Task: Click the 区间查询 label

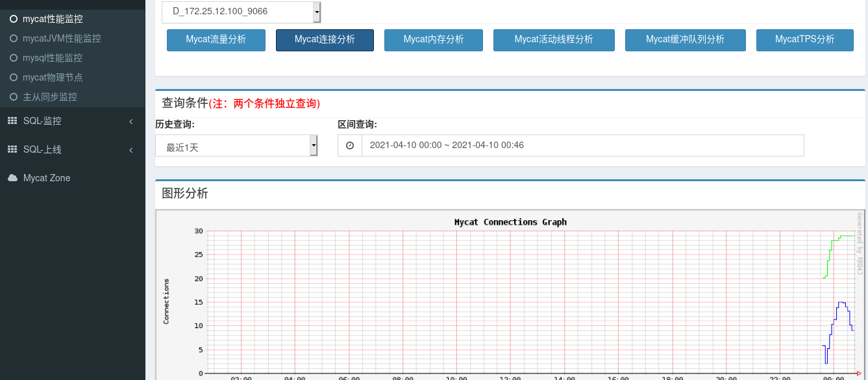Action: [x=358, y=125]
